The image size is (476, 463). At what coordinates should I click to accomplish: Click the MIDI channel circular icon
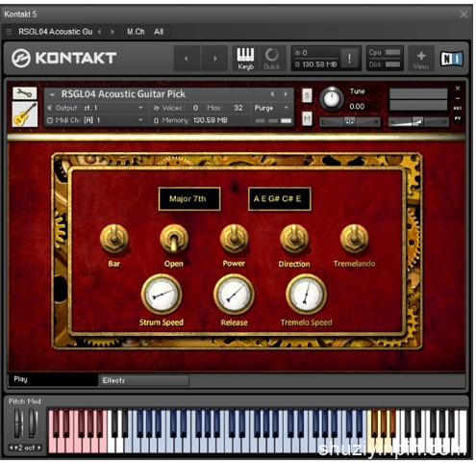coord(50,120)
